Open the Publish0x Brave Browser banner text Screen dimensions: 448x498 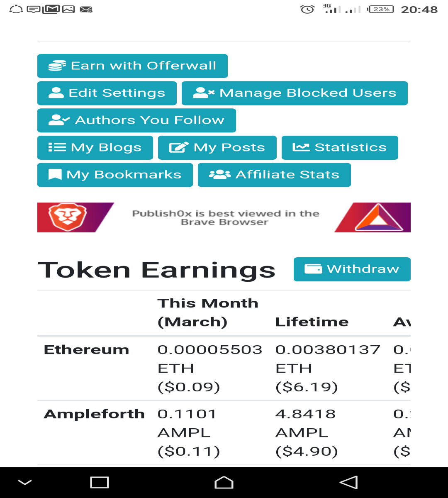coord(226,217)
